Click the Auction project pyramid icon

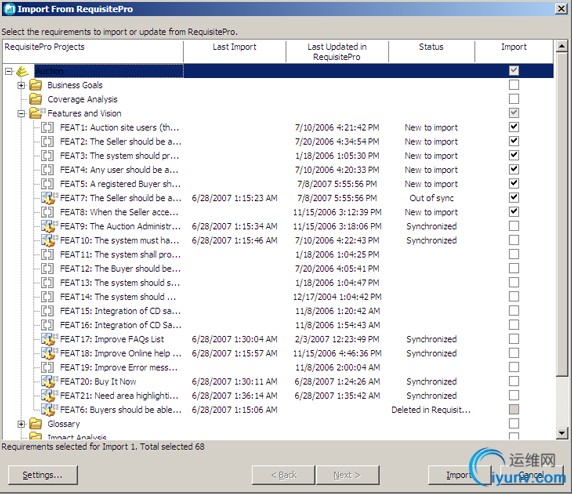[22, 71]
